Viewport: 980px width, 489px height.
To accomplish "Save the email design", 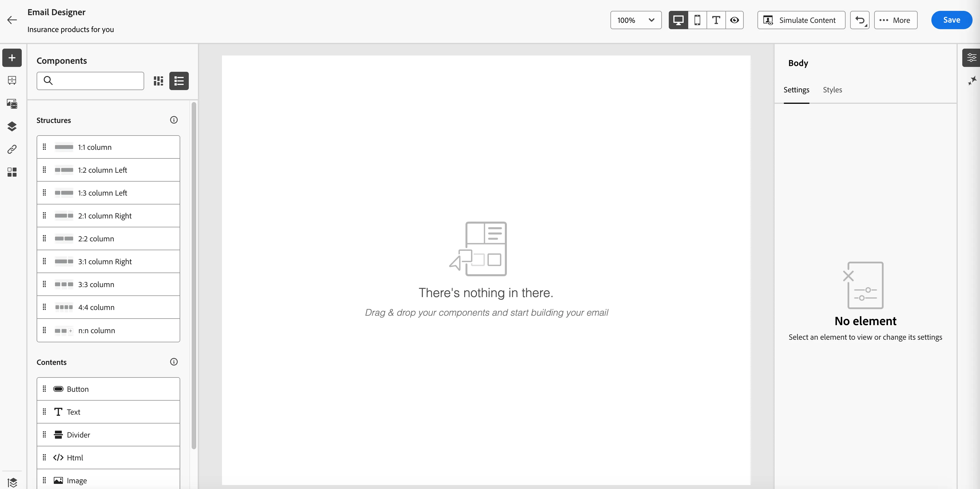I will (x=951, y=20).
